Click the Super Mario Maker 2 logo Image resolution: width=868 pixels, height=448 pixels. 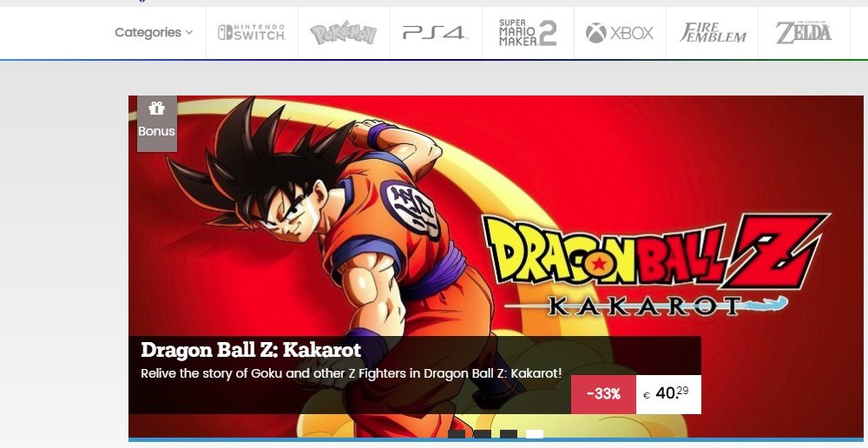tap(528, 33)
